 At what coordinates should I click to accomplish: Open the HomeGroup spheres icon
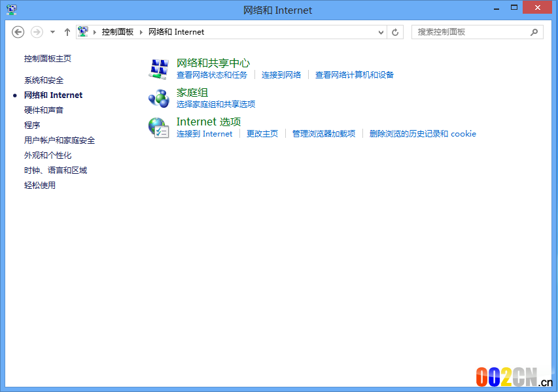click(x=159, y=99)
